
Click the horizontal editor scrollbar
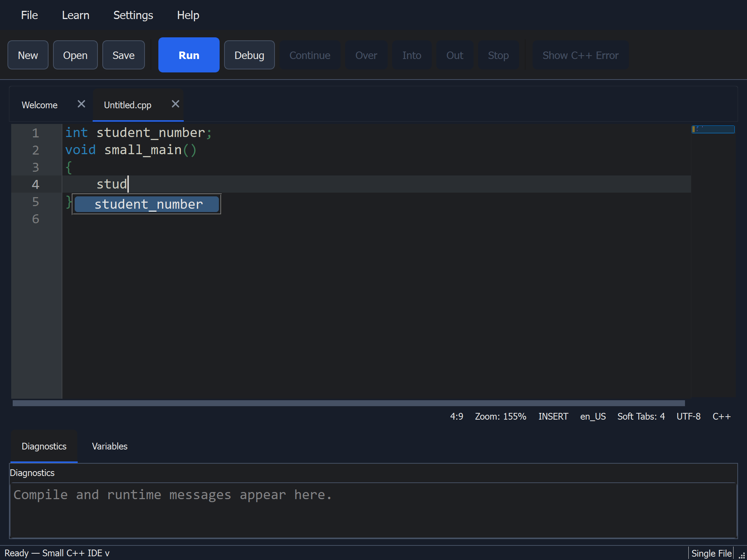click(348, 403)
